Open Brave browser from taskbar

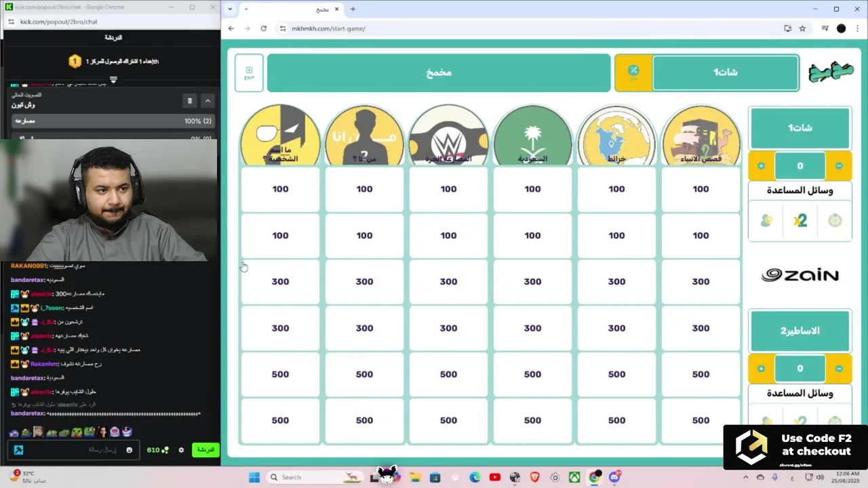tap(535, 477)
